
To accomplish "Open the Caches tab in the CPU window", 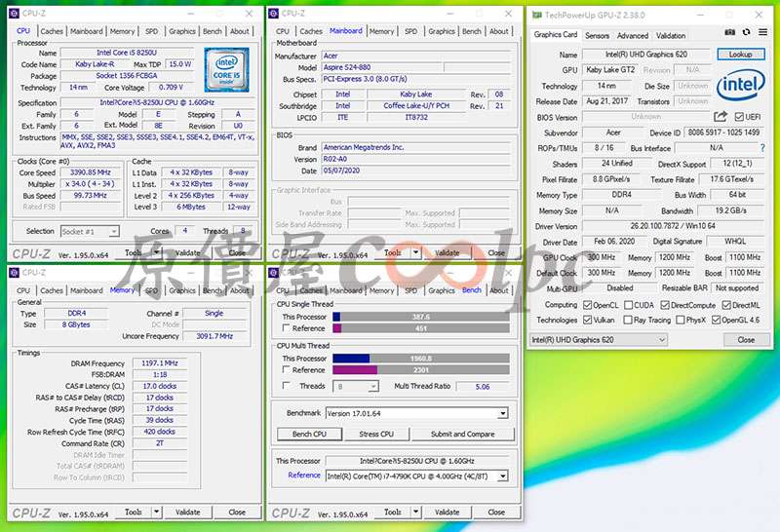I will (x=52, y=31).
